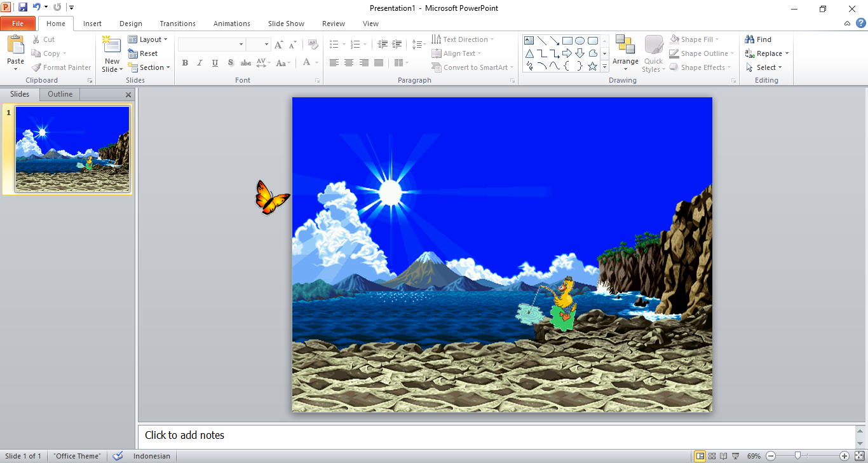This screenshot has height=463, width=868.
Task: Click the Find binoculars icon
Action: (750, 39)
